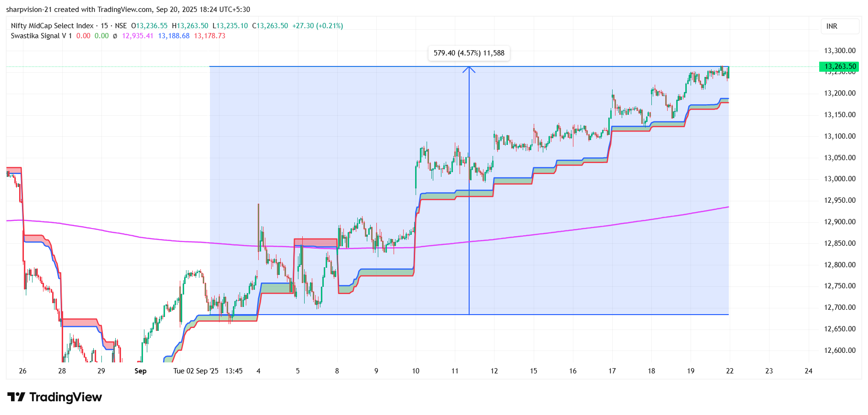This screenshot has height=415, width=868.
Task: Click the Nifty MidCap Select Index title
Action: pyautogui.click(x=52, y=26)
